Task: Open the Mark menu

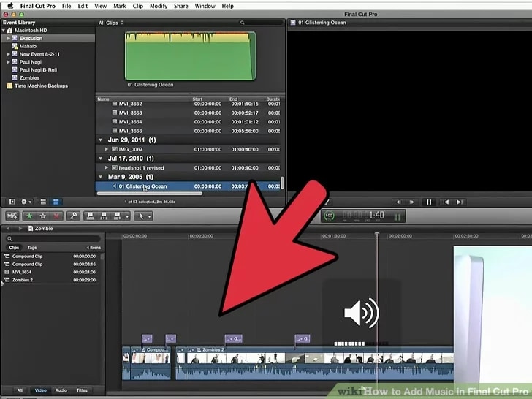Action: (119, 6)
